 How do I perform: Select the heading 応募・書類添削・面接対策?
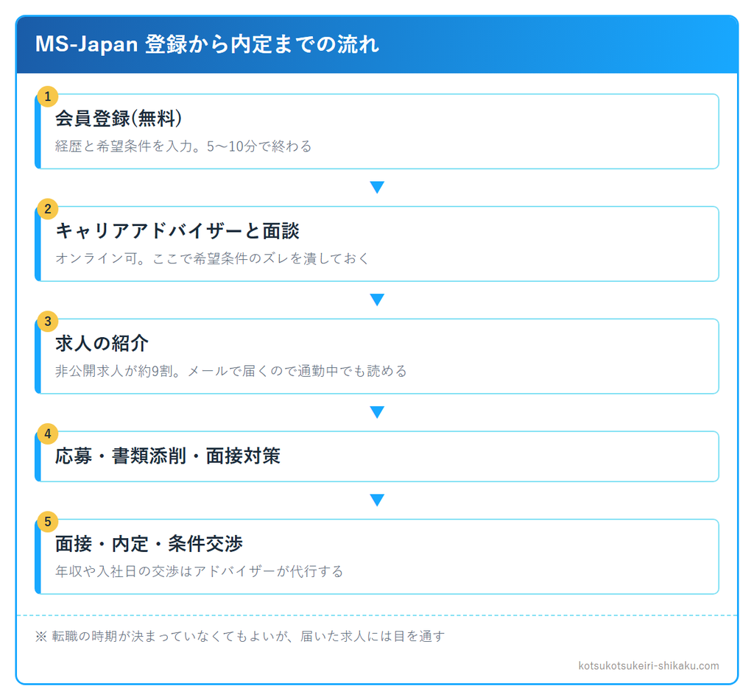click(168, 456)
